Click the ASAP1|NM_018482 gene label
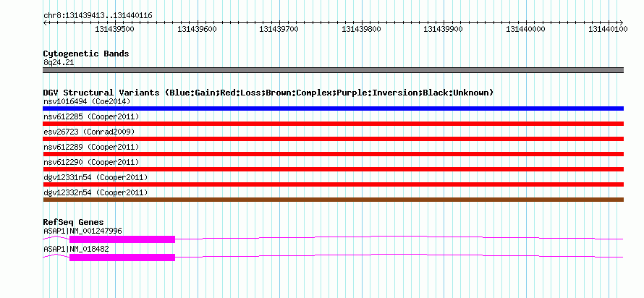Screen dimensions: 644x298 [x=76, y=249]
